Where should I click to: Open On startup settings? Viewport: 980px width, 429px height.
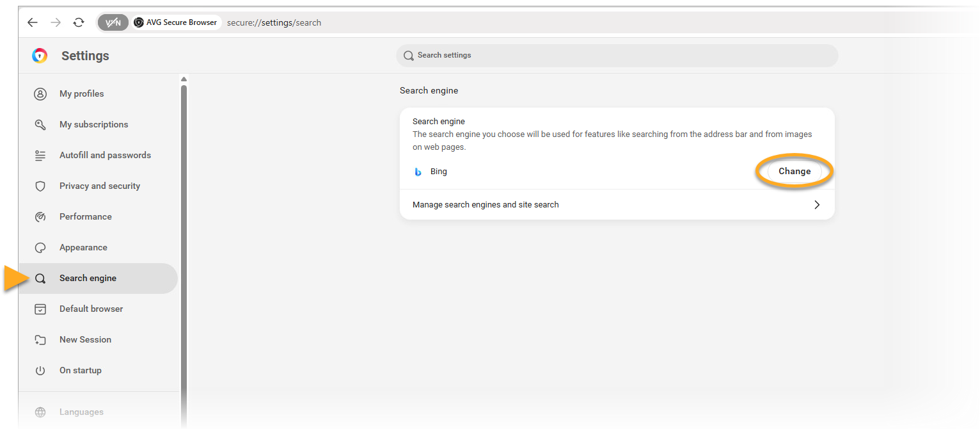click(x=80, y=371)
